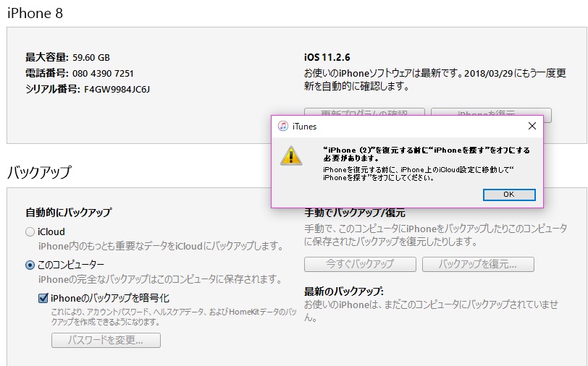Click 自動的にバックアップ label
588x366 pixels.
coord(69,213)
